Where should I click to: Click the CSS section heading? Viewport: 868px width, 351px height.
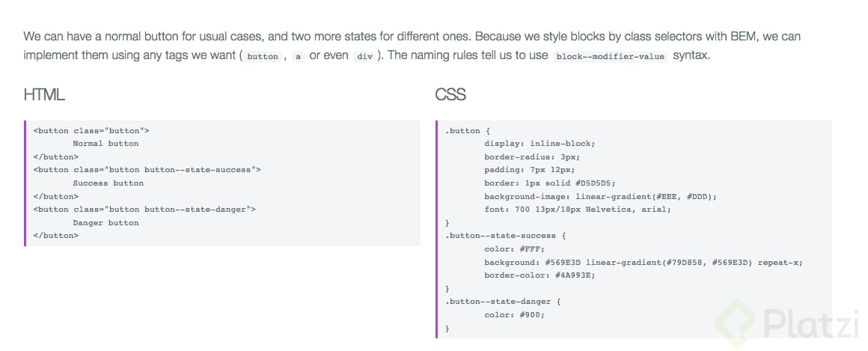450,94
